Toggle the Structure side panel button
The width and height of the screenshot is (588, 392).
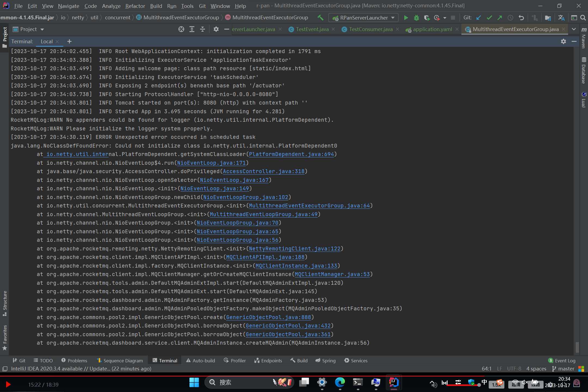pos(5,303)
